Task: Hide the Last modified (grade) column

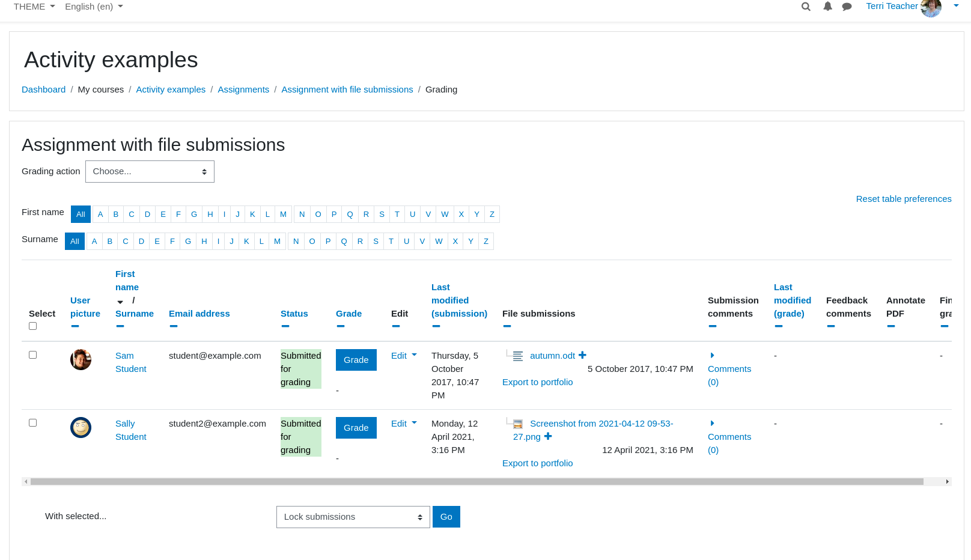Action: point(779,326)
